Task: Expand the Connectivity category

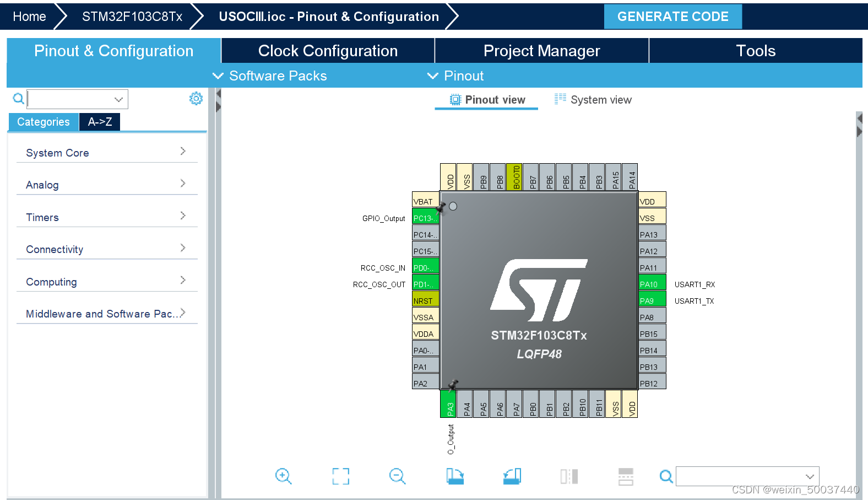Action: coord(107,249)
